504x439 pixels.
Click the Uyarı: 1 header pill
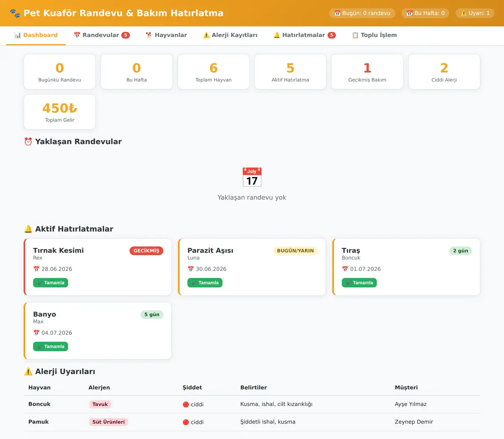[475, 13]
